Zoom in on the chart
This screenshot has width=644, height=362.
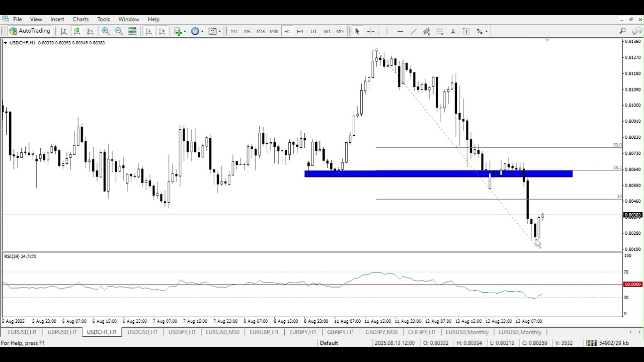pyautogui.click(x=106, y=31)
